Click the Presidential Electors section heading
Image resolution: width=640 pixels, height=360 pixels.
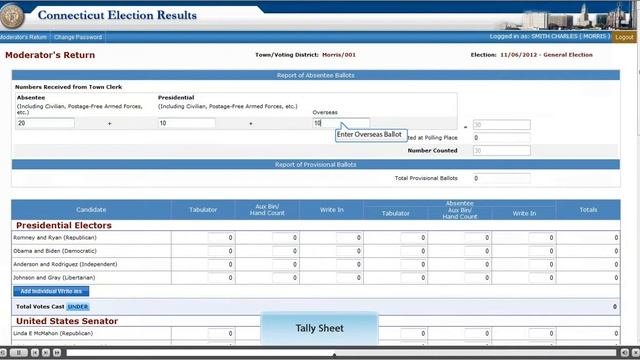pos(64,225)
